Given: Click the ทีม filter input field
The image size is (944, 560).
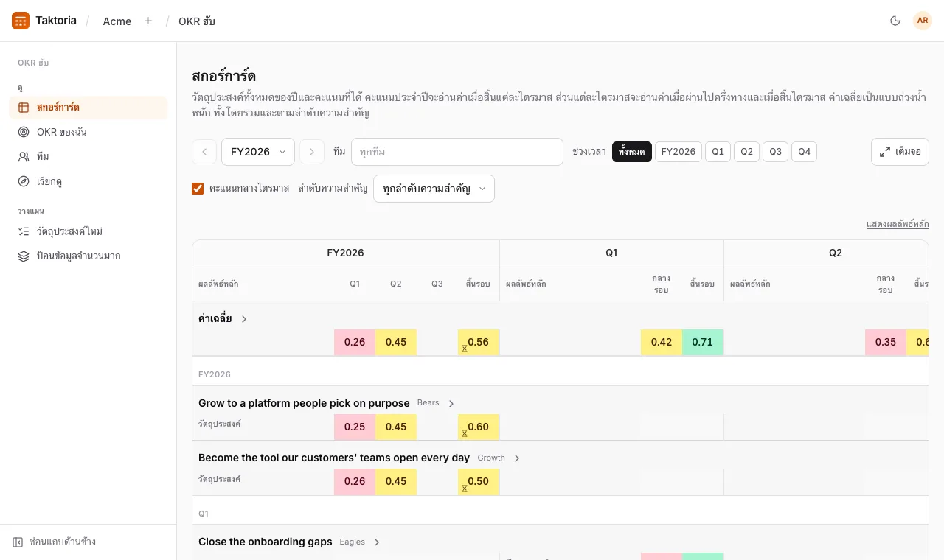Looking at the screenshot, I should click(x=457, y=152).
